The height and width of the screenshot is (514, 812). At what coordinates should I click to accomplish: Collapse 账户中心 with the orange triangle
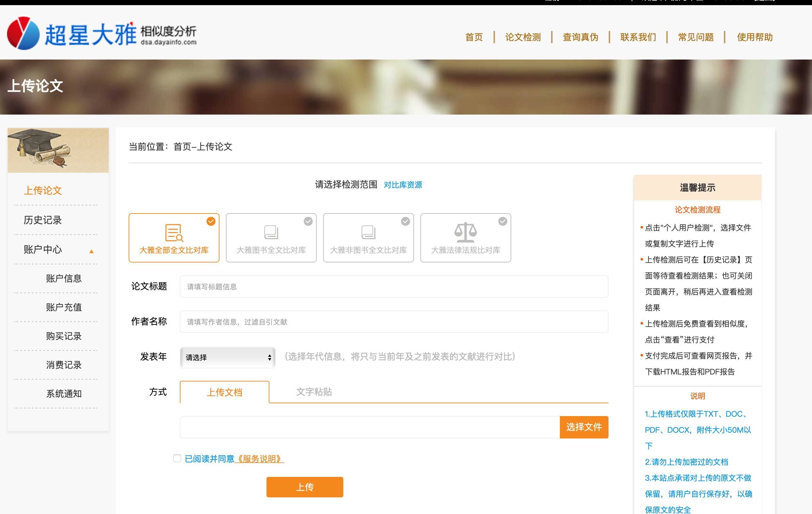click(91, 251)
